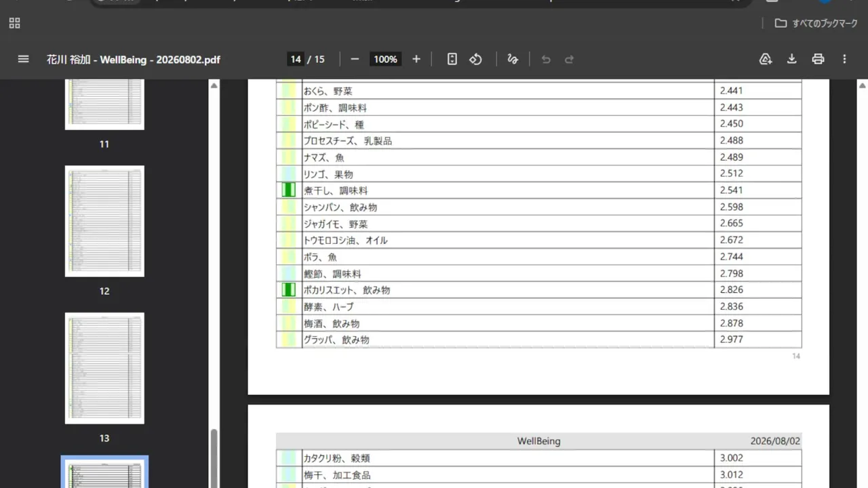Image resolution: width=868 pixels, height=488 pixels.
Task: Click the 100% zoom level field
Action: (x=385, y=59)
